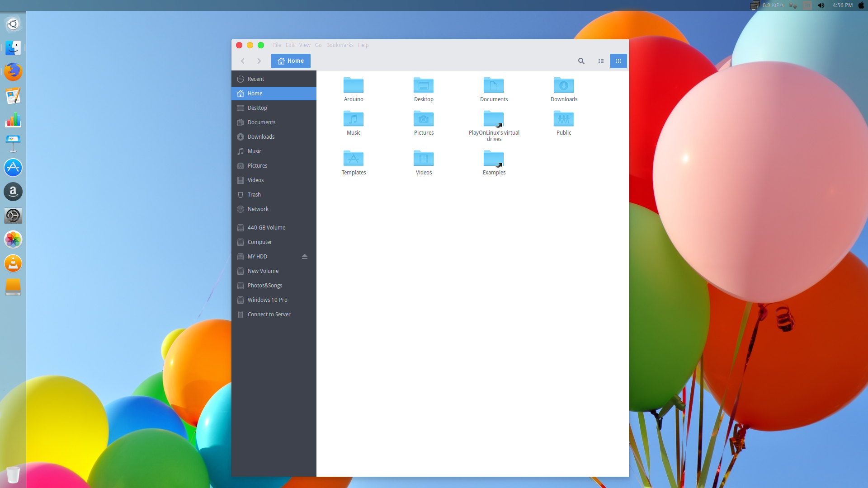Switch to grid icon view
Image resolution: width=868 pixels, height=488 pixels.
point(618,61)
